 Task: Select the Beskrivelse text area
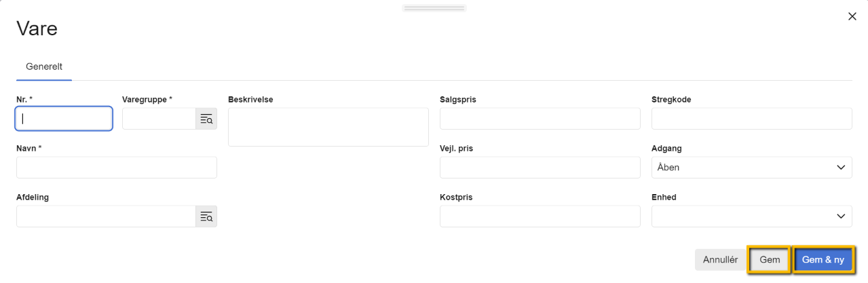[328, 127]
